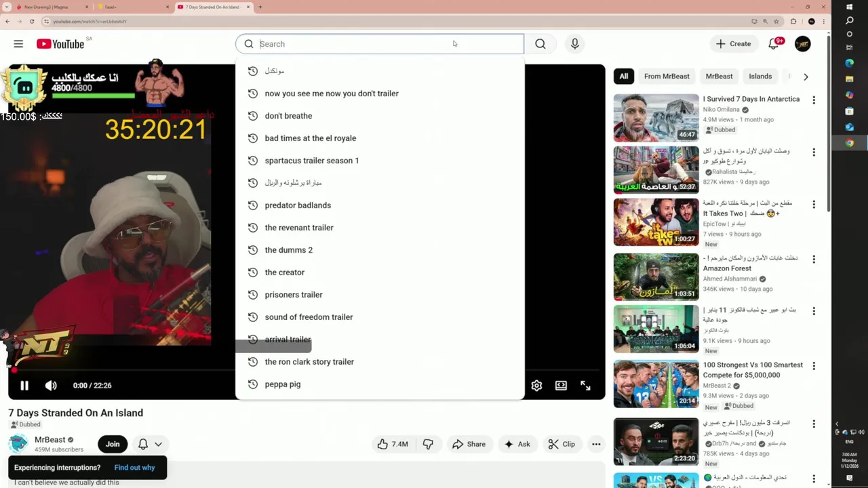Start voice search with the microphone
The image size is (868, 488).
pyautogui.click(x=574, y=44)
